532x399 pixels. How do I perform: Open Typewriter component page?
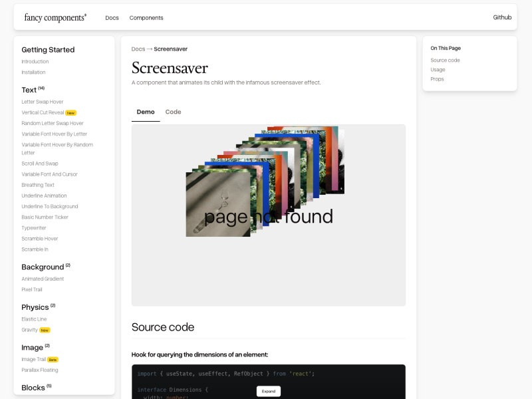pyautogui.click(x=34, y=228)
